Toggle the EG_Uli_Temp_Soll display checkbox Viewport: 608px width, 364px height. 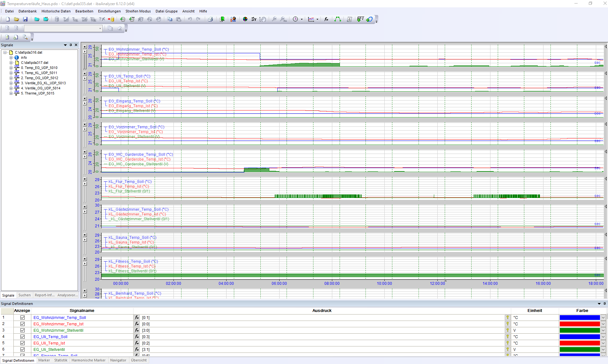click(22, 337)
